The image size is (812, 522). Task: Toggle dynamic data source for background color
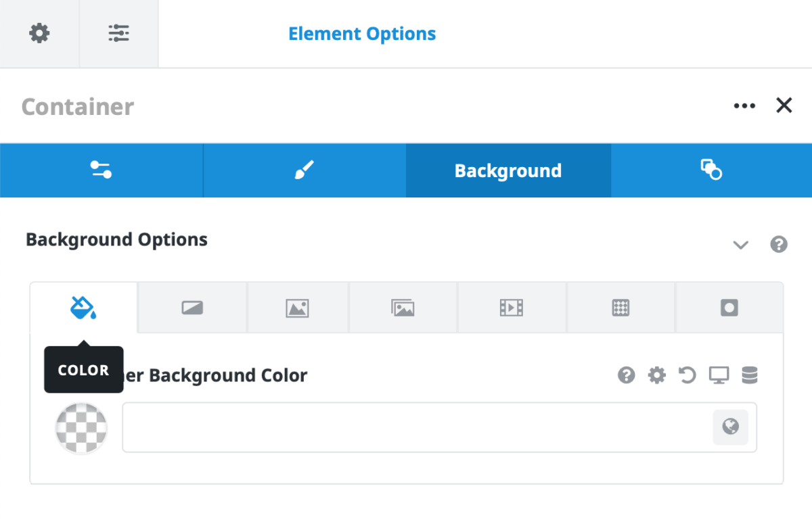(749, 375)
